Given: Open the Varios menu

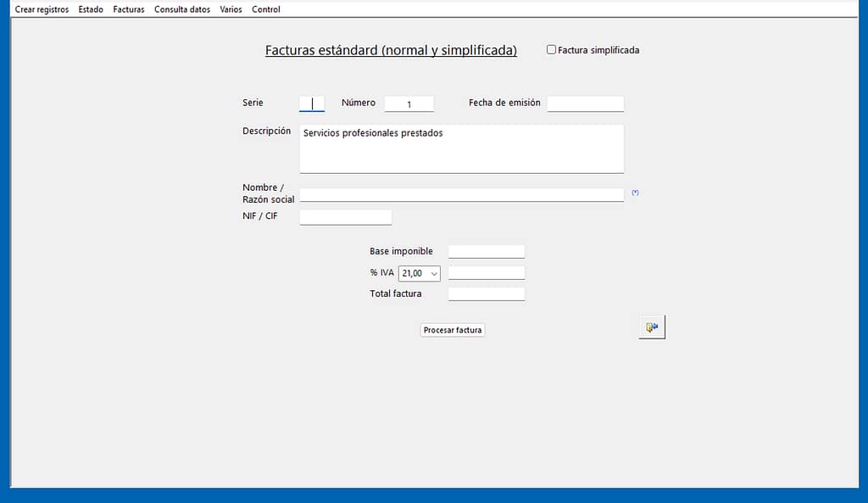Looking at the screenshot, I should point(231,9).
